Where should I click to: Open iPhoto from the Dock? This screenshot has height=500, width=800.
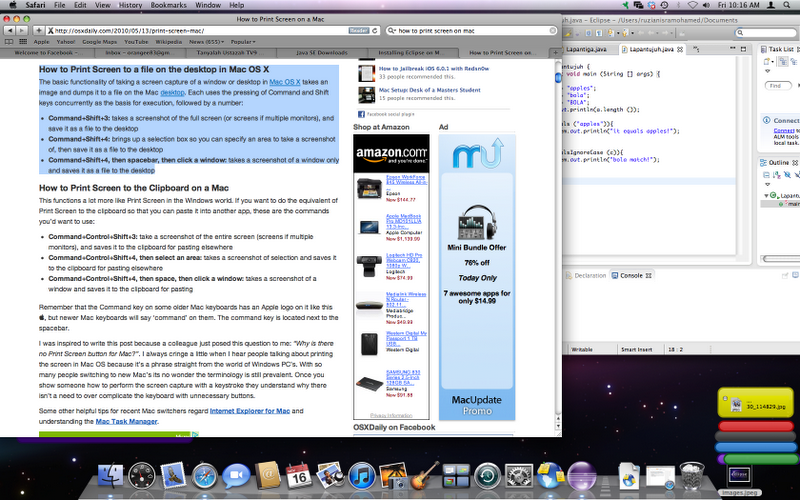pyautogui.click(x=393, y=476)
